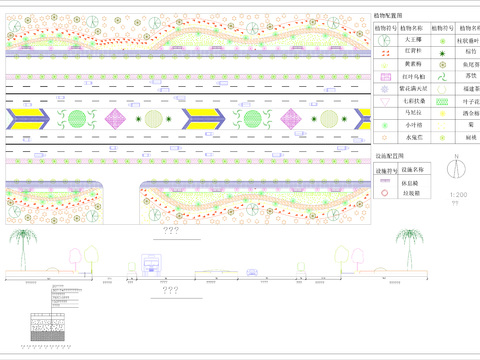Click the 设施符号 column header
This screenshot has width=480, height=360.
pyautogui.click(x=386, y=171)
